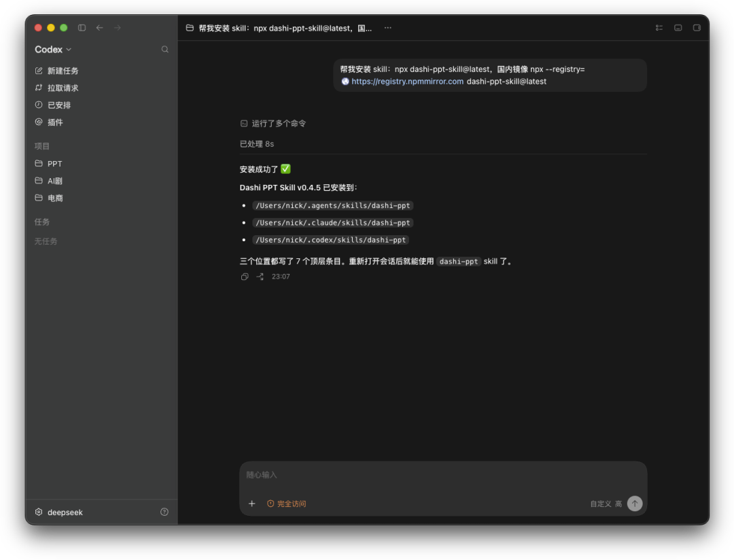The height and width of the screenshot is (560, 734).
Task: Click the inline dashi-ppt code tag
Action: click(458, 262)
